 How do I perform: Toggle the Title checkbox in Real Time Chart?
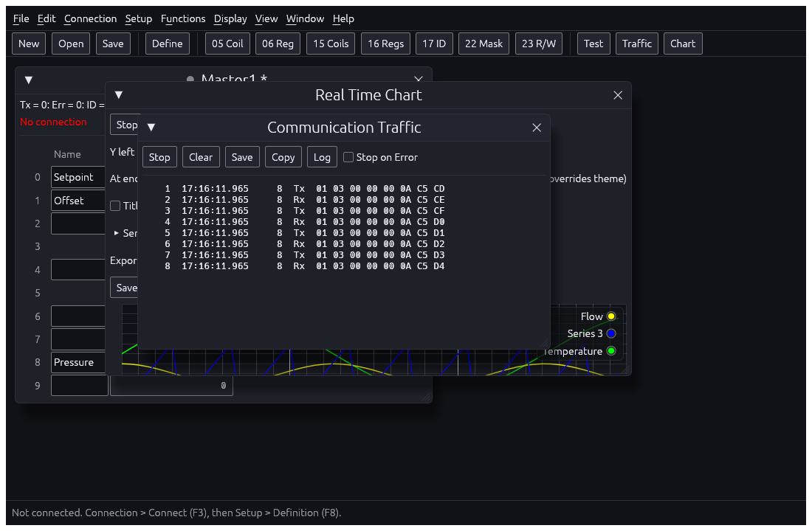coord(115,206)
